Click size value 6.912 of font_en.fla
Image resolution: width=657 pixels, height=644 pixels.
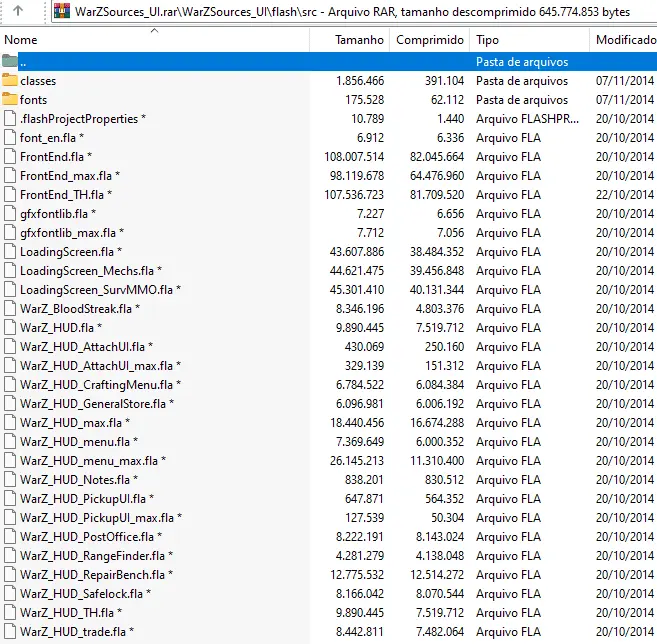click(x=370, y=137)
